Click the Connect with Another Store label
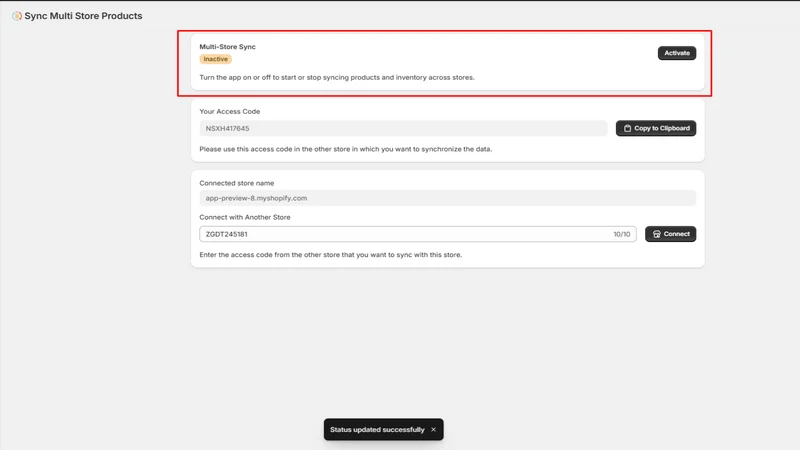 (245, 217)
